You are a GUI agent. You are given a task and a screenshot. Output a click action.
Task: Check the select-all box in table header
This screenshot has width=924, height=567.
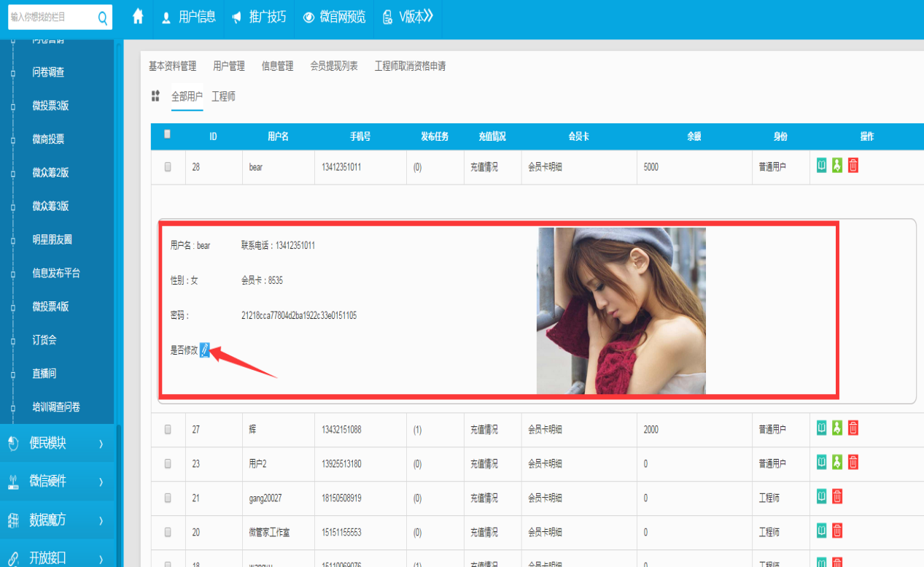coord(168,134)
